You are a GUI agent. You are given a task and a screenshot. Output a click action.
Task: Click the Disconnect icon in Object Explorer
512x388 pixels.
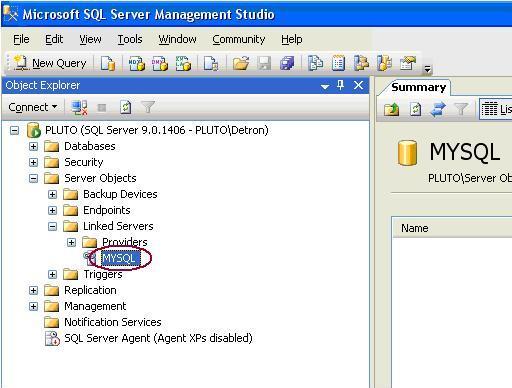pos(79,107)
